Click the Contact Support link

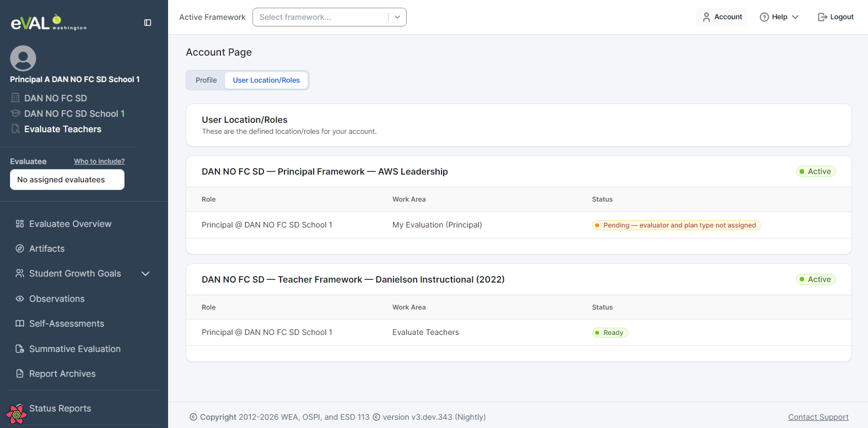[x=818, y=417]
